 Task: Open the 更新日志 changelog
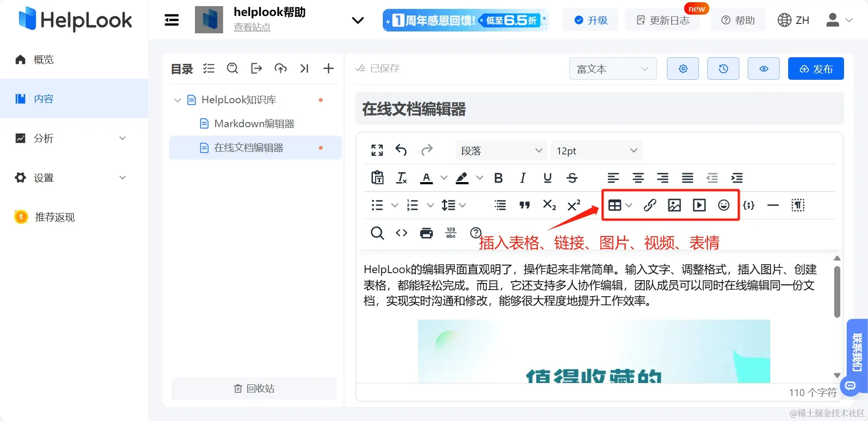point(663,20)
